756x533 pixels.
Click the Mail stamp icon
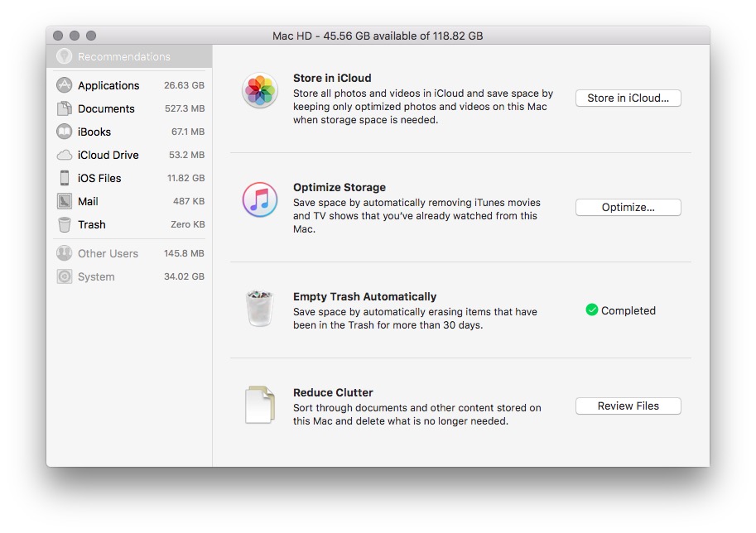(x=64, y=201)
